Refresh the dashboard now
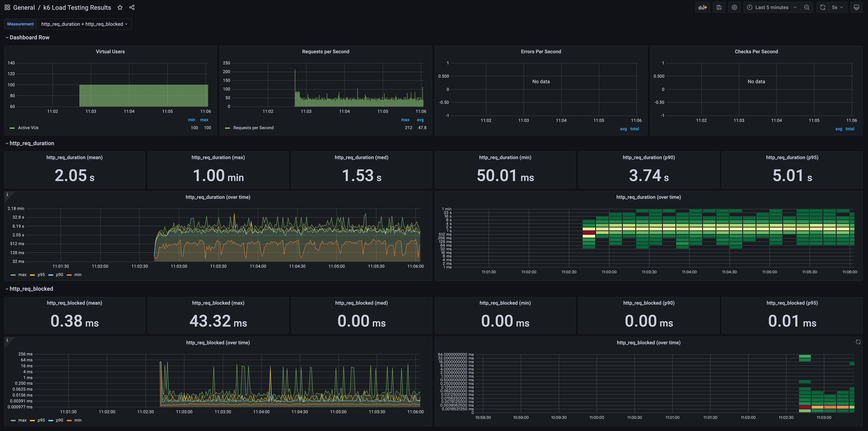 [x=822, y=7]
